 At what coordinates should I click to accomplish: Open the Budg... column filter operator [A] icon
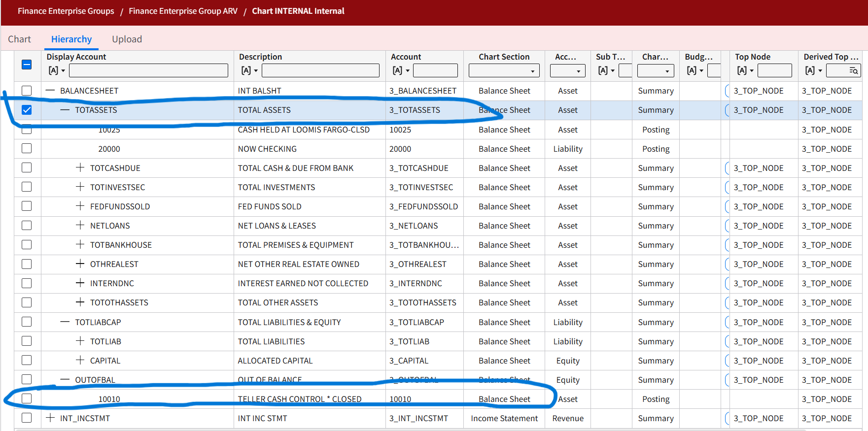click(695, 70)
